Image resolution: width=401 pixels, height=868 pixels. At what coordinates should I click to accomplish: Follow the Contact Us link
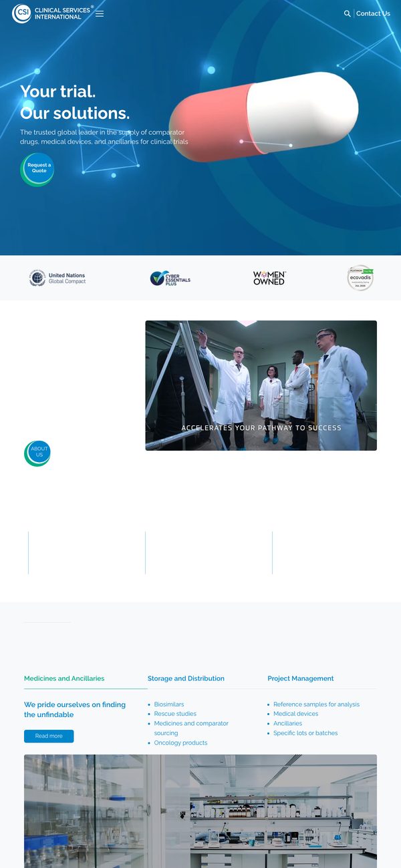click(x=373, y=13)
